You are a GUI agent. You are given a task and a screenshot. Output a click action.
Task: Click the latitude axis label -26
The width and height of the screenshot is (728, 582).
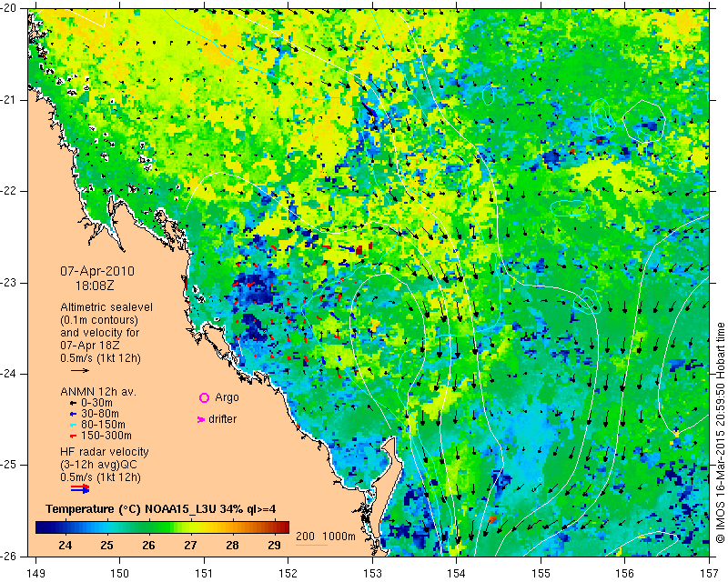8,556
